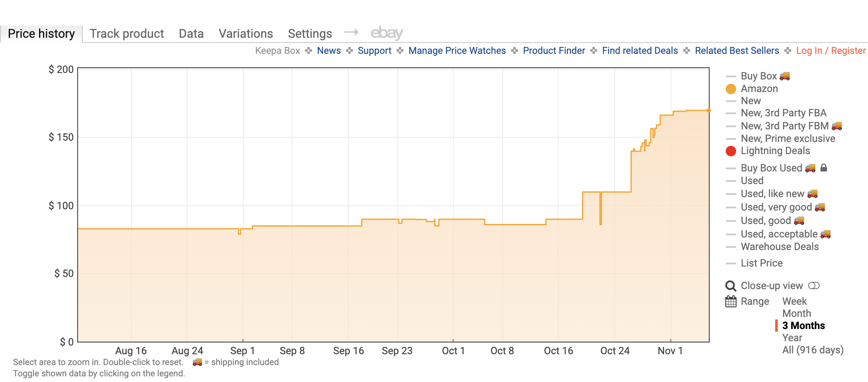This screenshot has height=382, width=868.
Task: Toggle List Price series
Action: pyautogui.click(x=761, y=263)
